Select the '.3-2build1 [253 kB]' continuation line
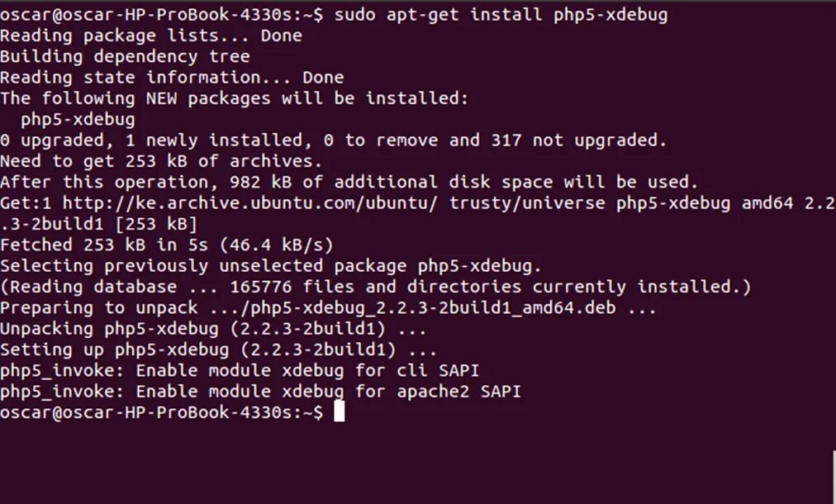The image size is (836, 504). pos(98,224)
